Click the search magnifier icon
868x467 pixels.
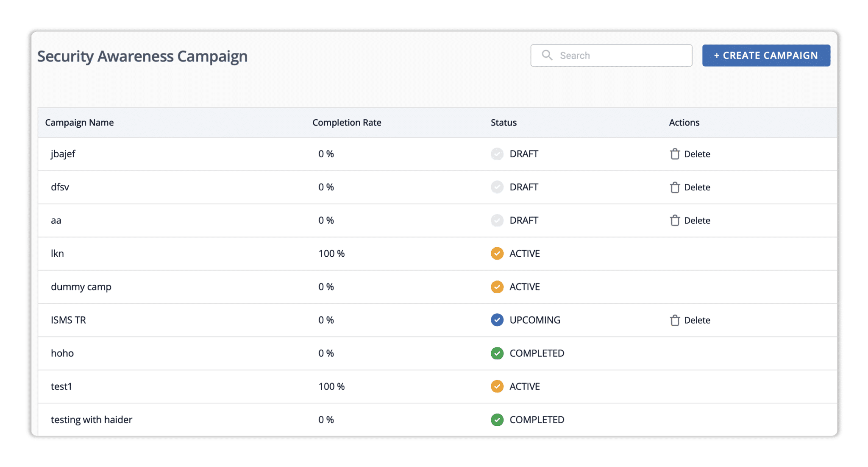click(547, 55)
